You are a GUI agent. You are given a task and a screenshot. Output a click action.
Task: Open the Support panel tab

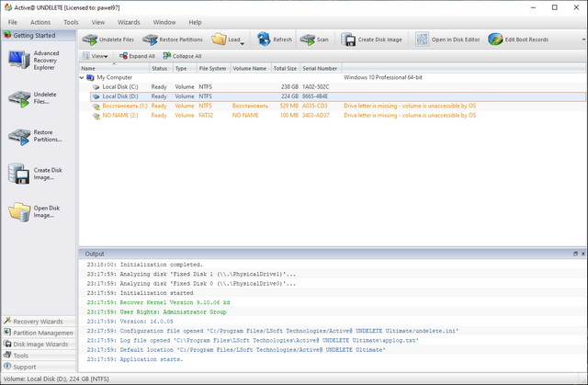(25, 367)
